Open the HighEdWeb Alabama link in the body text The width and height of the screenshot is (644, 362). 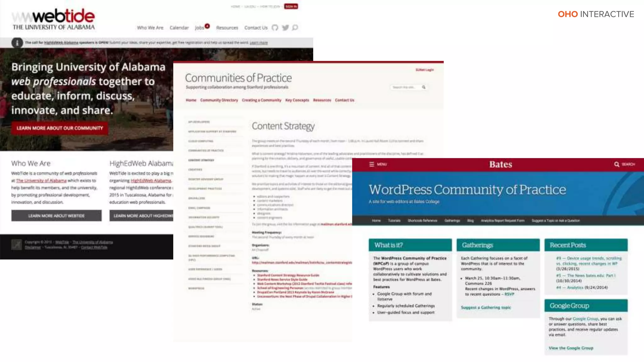pos(151,180)
